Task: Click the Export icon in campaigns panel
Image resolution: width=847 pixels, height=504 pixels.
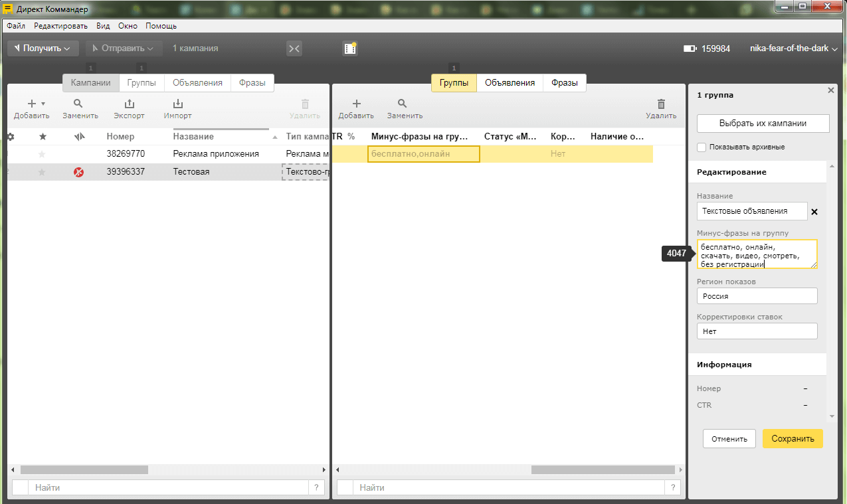Action: 129,104
